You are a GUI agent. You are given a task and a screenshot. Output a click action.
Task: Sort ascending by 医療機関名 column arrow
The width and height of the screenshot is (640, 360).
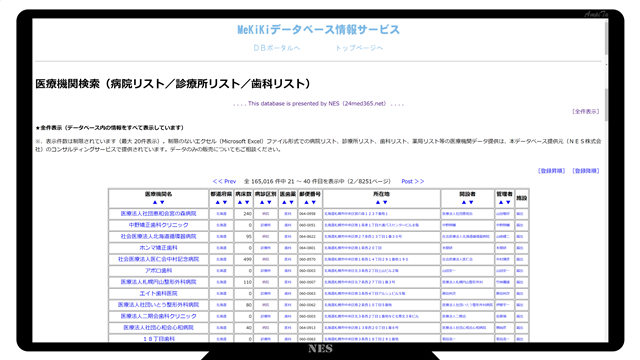click(x=155, y=202)
